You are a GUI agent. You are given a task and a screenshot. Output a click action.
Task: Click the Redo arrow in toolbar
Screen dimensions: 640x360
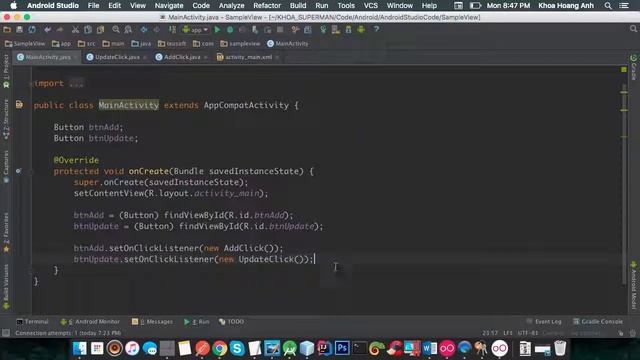(60, 29)
